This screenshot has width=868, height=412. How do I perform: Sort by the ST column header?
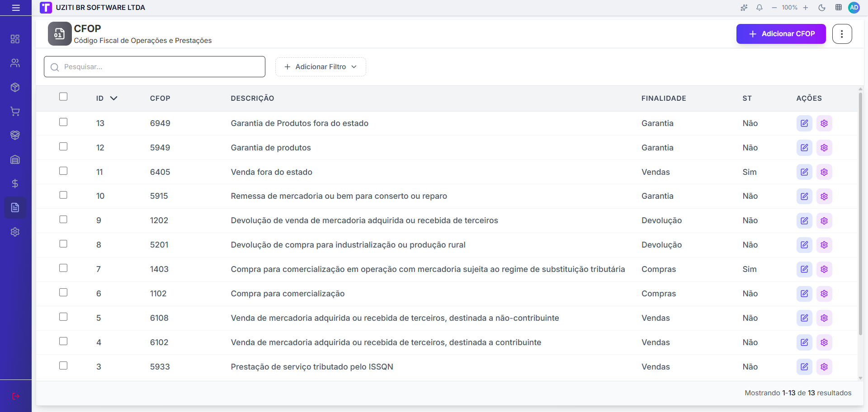[747, 98]
